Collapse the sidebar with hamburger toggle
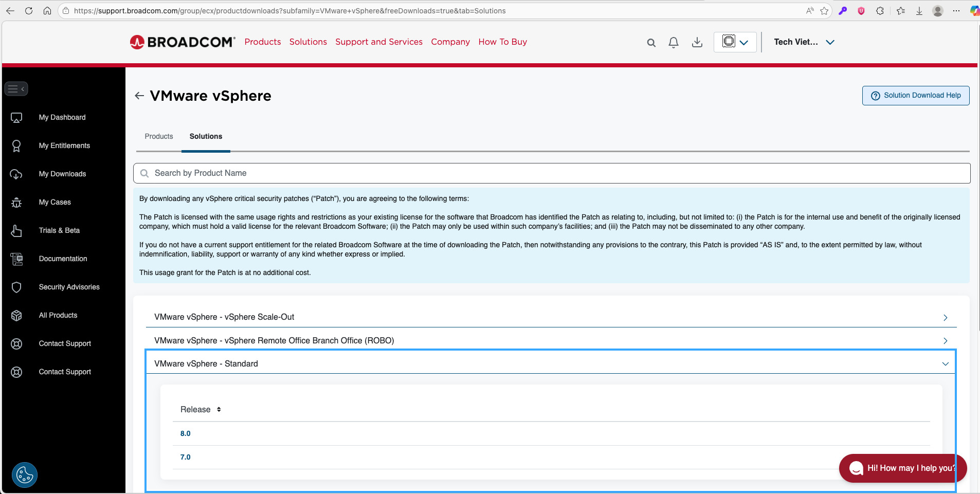 coord(16,89)
